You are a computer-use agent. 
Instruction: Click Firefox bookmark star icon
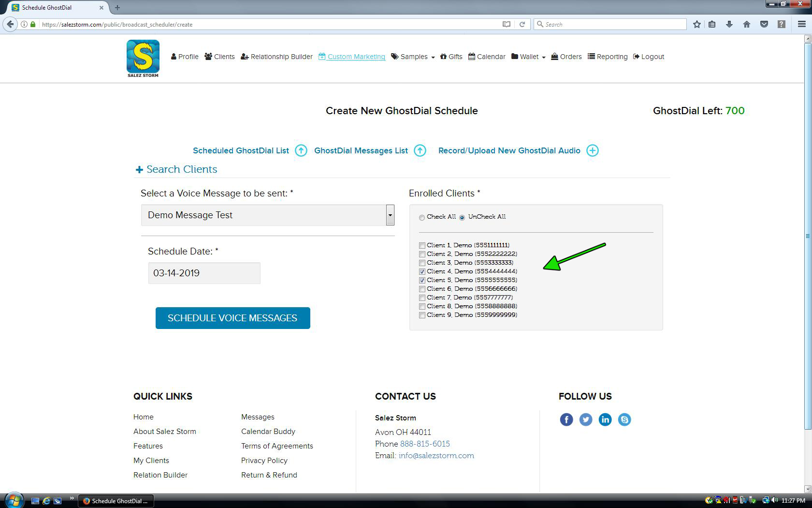pyautogui.click(x=696, y=24)
